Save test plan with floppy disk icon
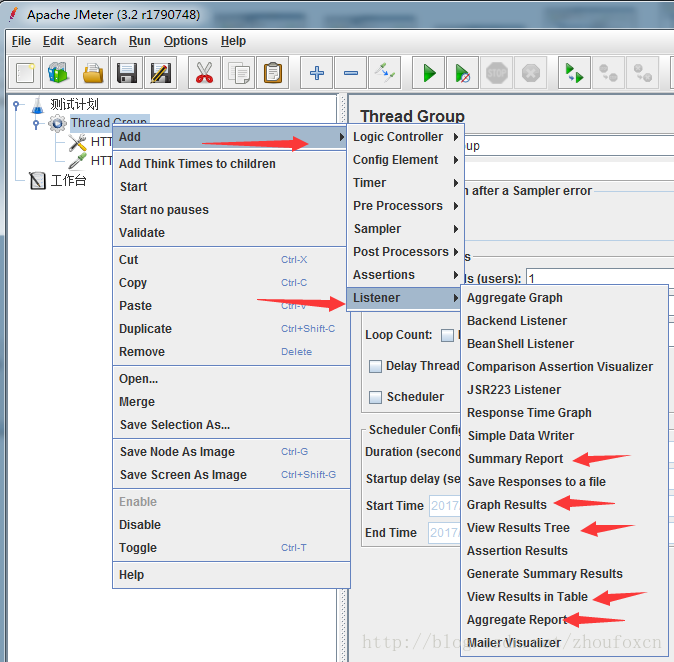The image size is (674, 662). [126, 73]
